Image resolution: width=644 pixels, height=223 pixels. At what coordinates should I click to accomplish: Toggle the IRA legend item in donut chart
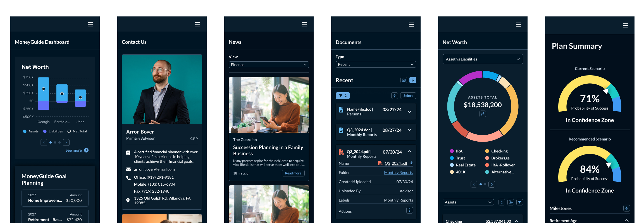pos(456,151)
